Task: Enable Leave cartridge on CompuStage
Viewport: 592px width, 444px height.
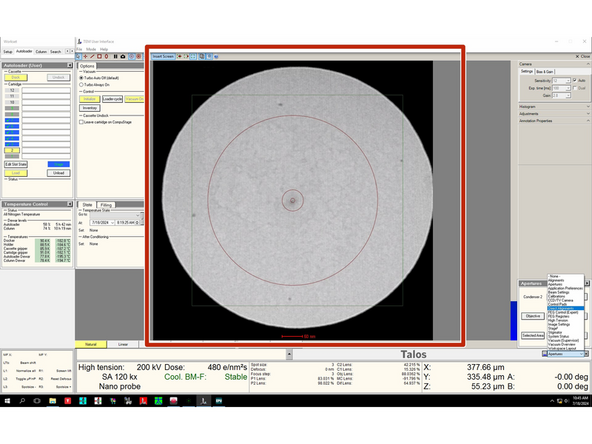Action: click(81, 122)
